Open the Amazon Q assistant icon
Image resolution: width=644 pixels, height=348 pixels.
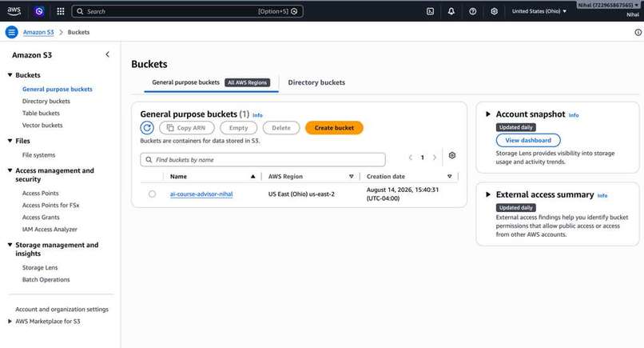click(x=39, y=11)
